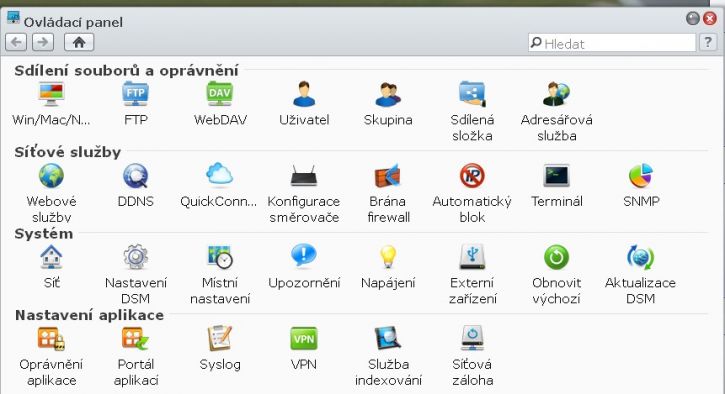This screenshot has width=725, height=394.
Task: Open the Externí zařízení USB icon
Action: coord(472,257)
